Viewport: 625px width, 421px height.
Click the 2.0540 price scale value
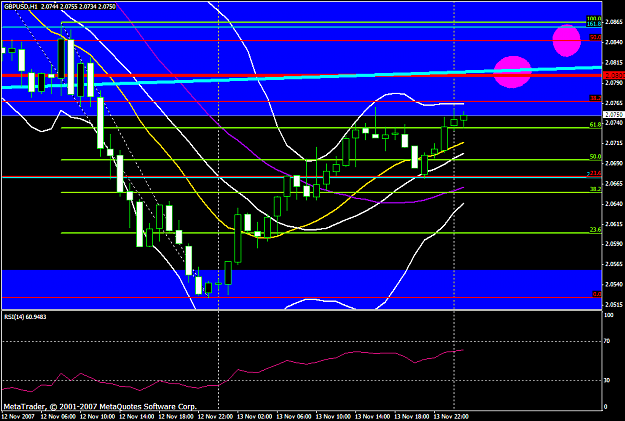(614, 284)
